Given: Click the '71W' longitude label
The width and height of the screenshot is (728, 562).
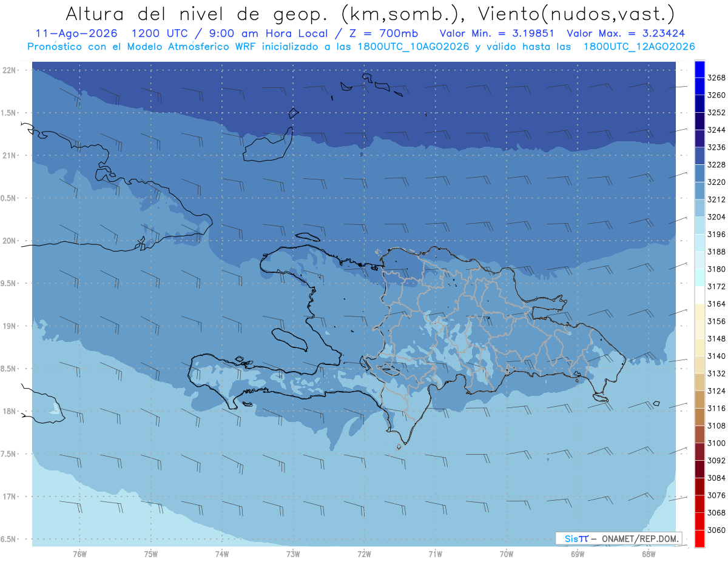Looking at the screenshot, I should click(x=435, y=554).
